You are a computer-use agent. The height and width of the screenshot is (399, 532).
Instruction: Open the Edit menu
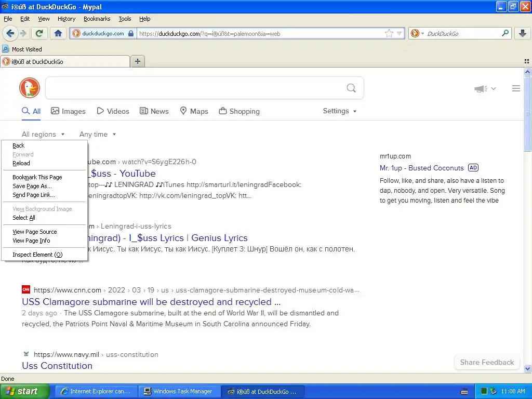click(25, 19)
